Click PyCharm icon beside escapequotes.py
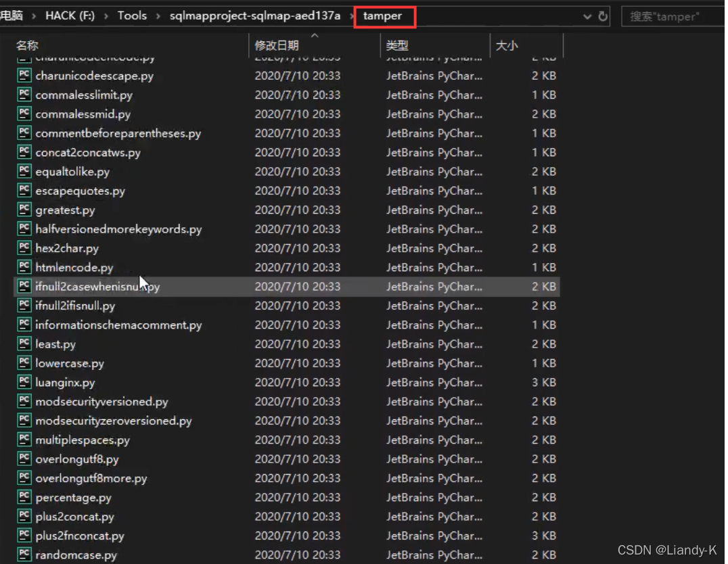 pyautogui.click(x=24, y=190)
